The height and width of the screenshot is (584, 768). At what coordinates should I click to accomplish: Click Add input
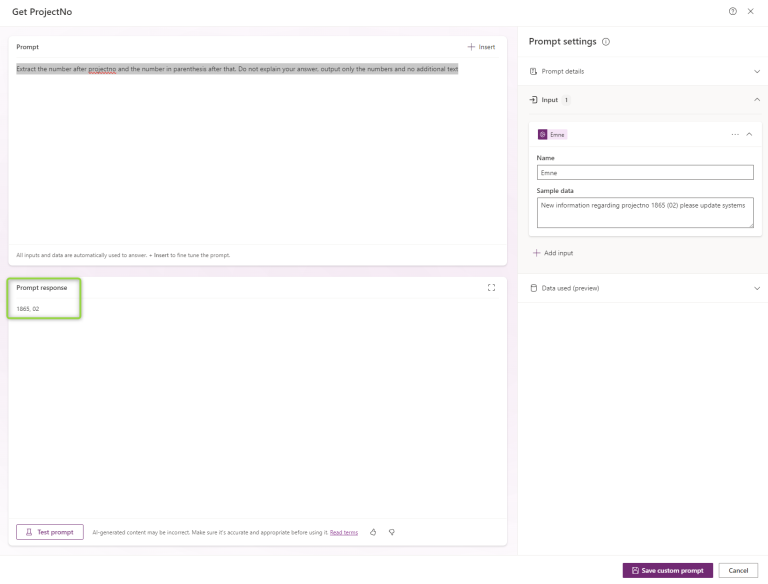point(553,253)
